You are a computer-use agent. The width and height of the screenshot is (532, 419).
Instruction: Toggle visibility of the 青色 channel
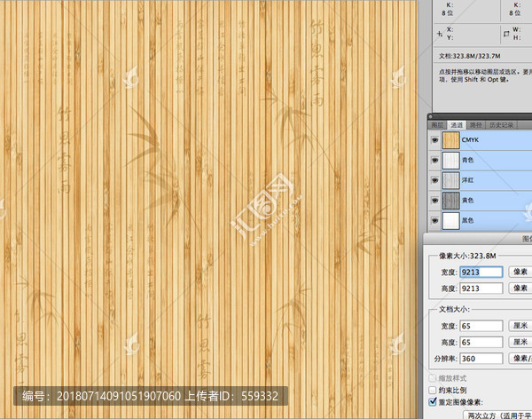[434, 160]
